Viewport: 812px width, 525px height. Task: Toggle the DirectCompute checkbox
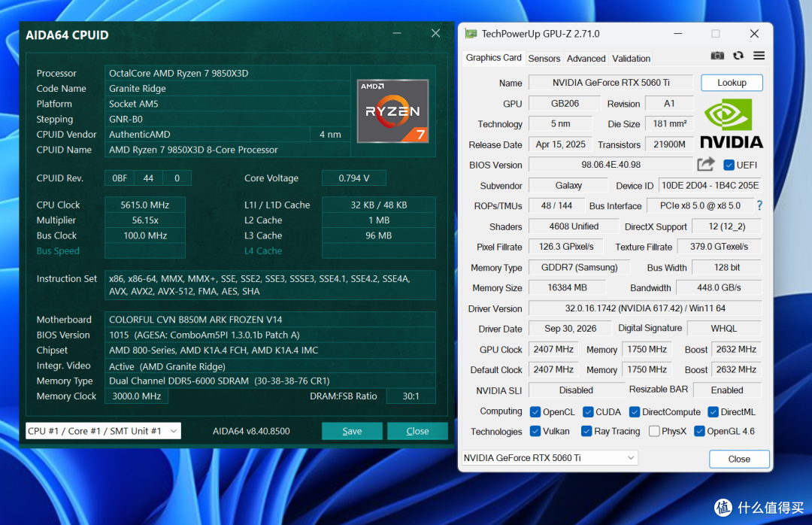click(x=635, y=412)
